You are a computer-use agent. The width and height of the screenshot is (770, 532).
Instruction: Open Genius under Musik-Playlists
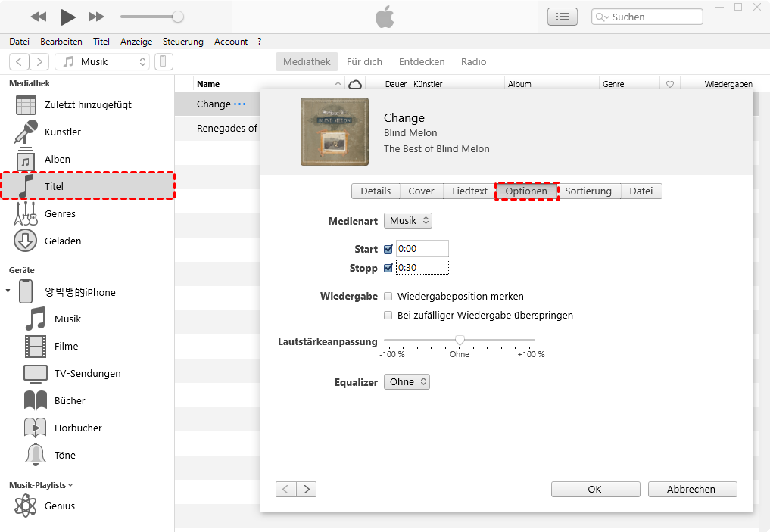59,506
